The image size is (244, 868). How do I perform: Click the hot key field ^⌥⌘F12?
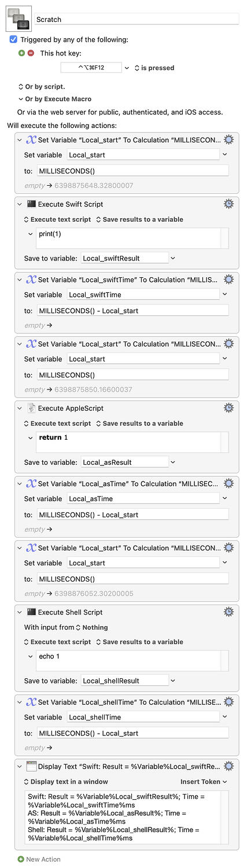(x=92, y=68)
